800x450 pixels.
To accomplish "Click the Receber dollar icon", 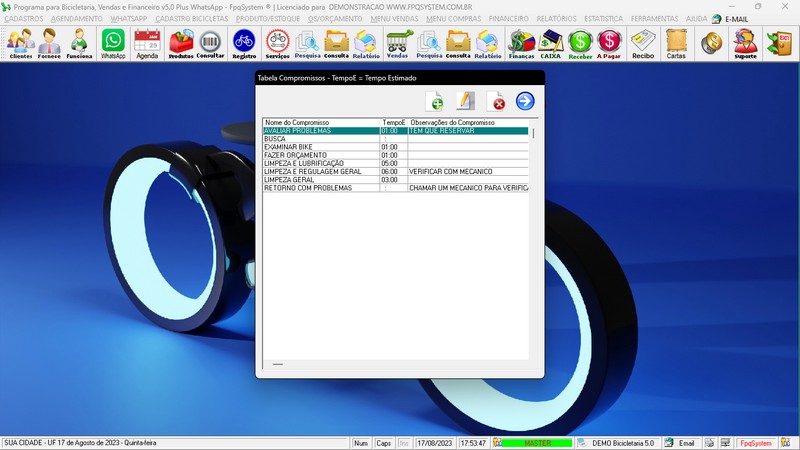I will coord(580,43).
